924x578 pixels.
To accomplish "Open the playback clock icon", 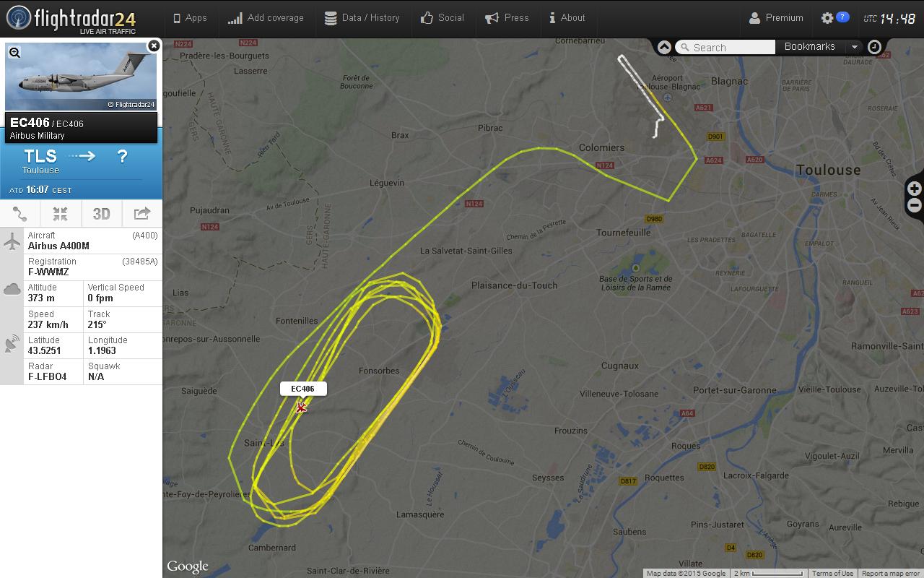I will click(x=873, y=47).
